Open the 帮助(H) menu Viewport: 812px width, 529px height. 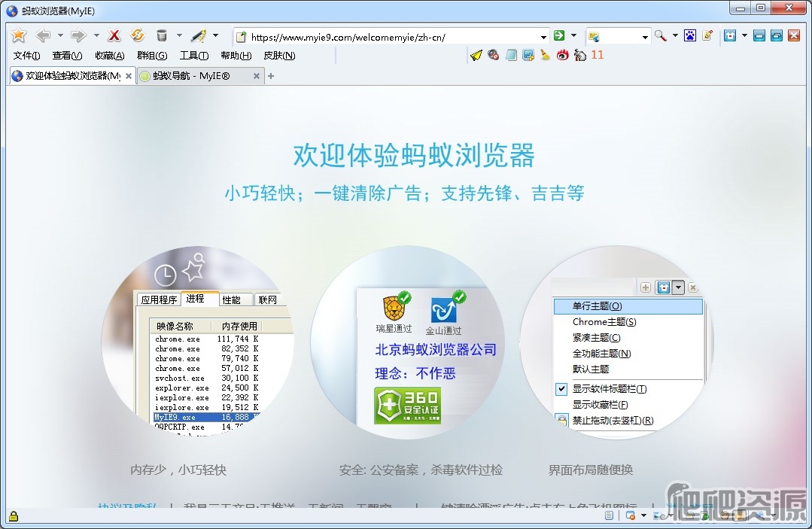pos(236,56)
